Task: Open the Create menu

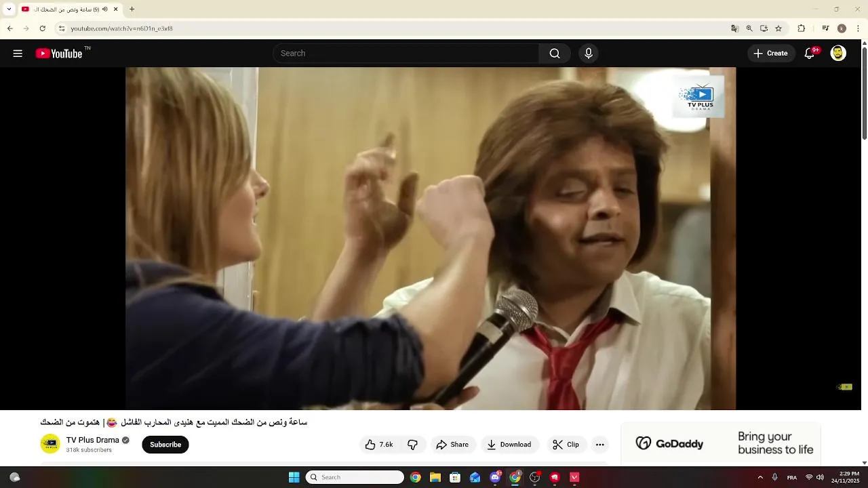Action: tap(771, 54)
